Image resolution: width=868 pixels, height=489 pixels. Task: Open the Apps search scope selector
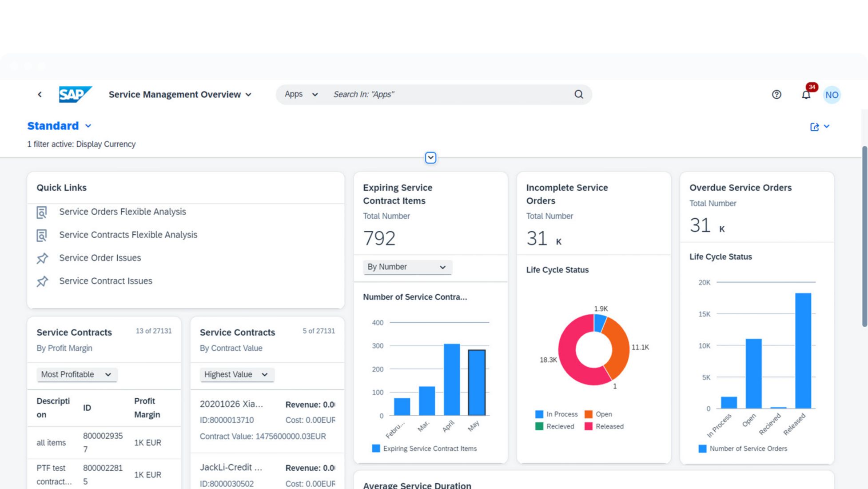point(301,94)
